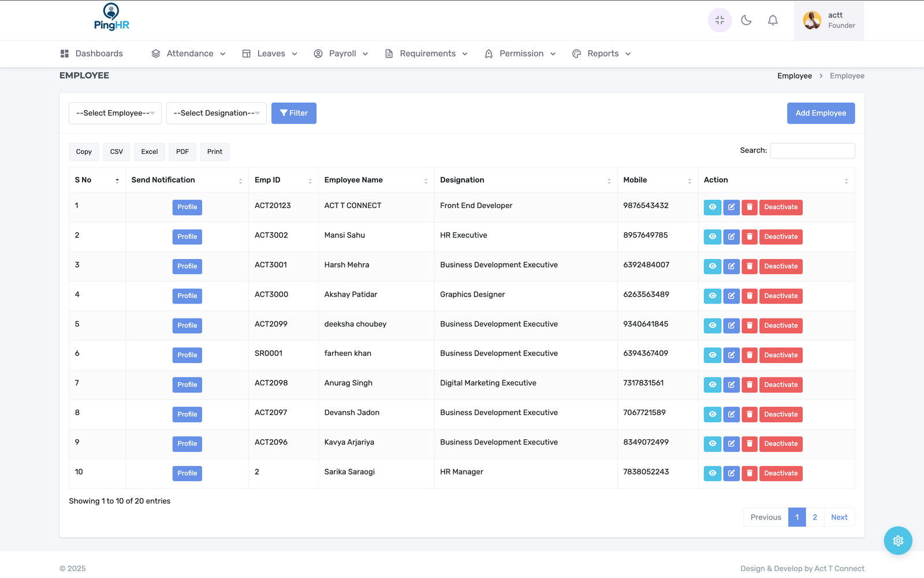
Task: Toggle dark mode with the moon icon
Action: click(746, 20)
